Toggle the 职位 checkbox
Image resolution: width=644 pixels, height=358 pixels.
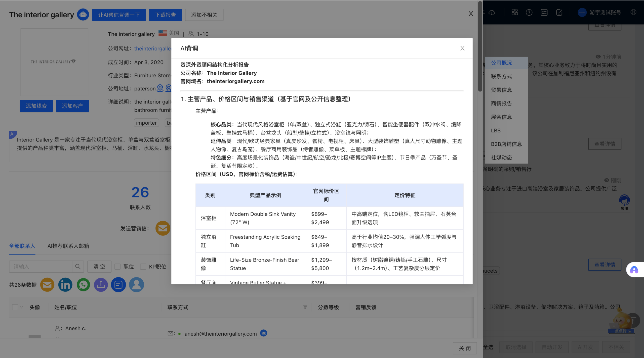point(117,267)
